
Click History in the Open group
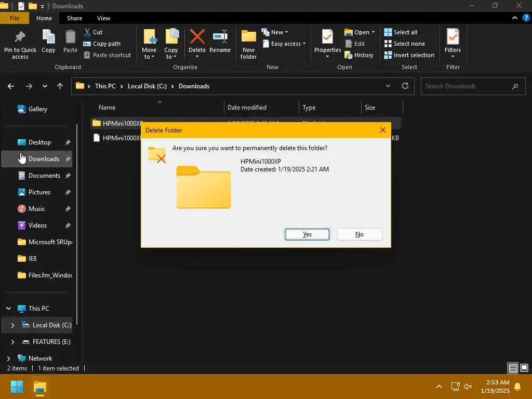(359, 55)
